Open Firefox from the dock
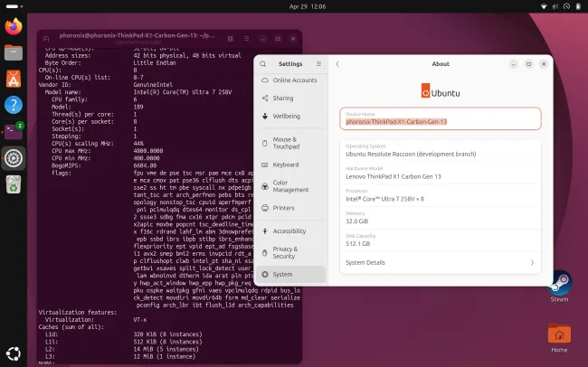588x367 pixels. (x=14, y=26)
